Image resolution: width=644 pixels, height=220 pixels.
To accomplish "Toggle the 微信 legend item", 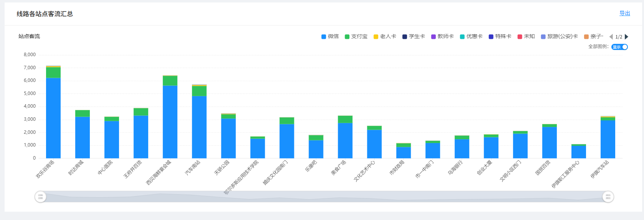I will pyautogui.click(x=330, y=37).
